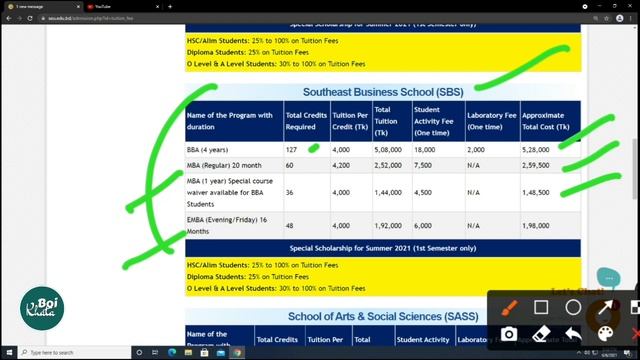The height and width of the screenshot is (360, 640).
Task: Close the '1 new message' tab
Action: click(x=78, y=7)
